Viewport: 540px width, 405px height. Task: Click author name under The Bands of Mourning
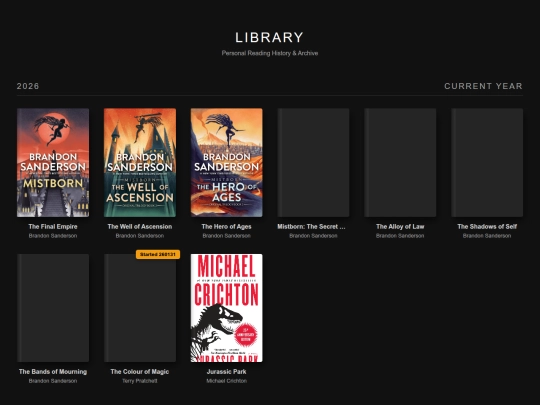53,381
